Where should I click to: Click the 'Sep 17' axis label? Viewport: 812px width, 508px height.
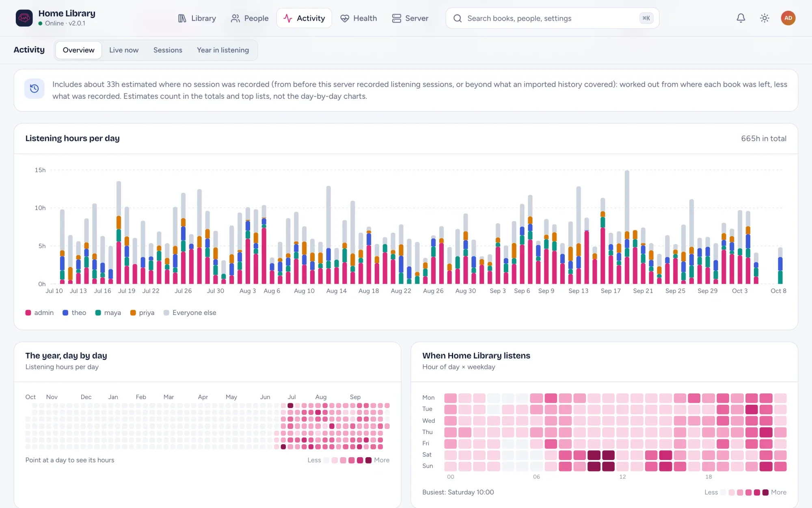click(x=611, y=291)
